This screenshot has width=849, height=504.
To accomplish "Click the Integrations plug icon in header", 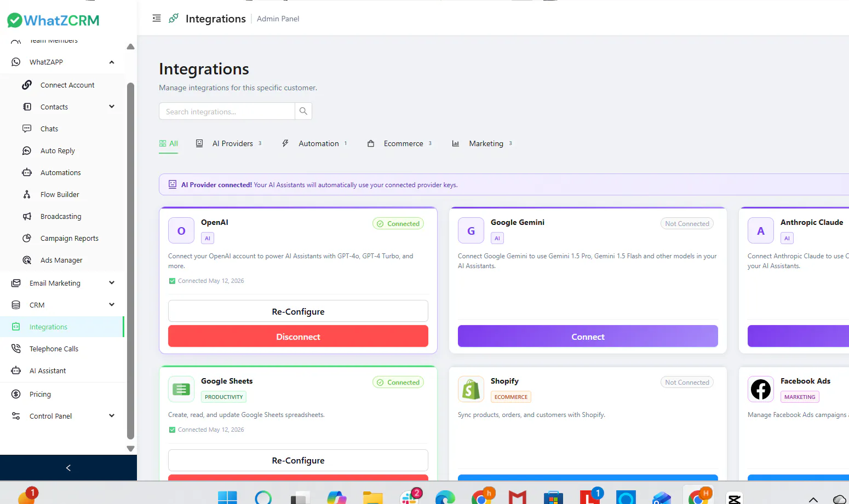I will click(x=174, y=18).
